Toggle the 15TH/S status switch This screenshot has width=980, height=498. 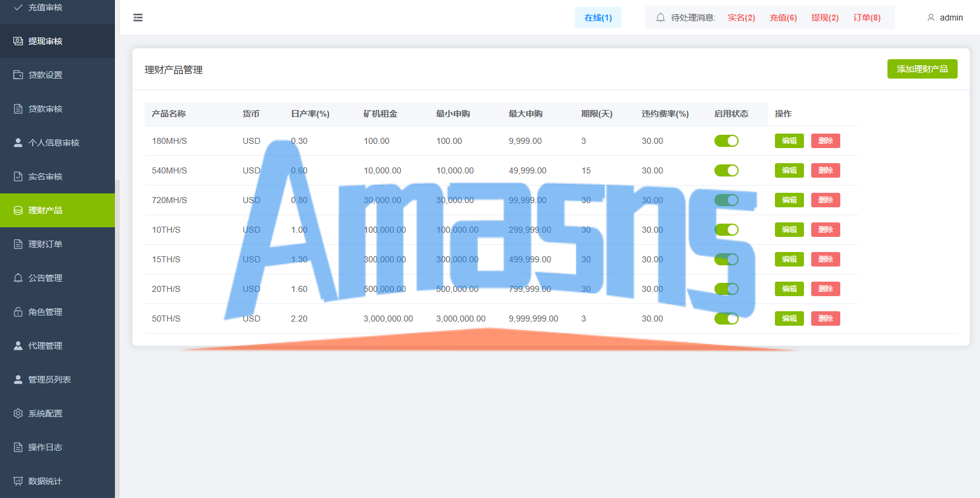click(727, 259)
